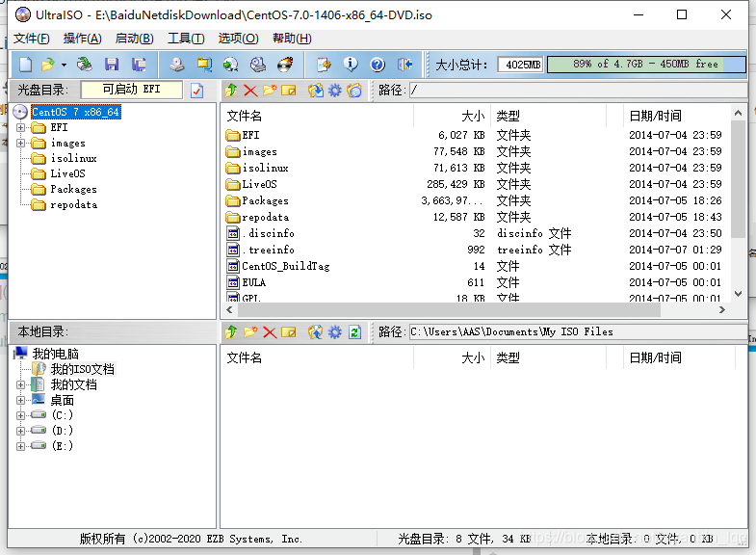756x555 pixels.
Task: Select LiveOS folder in the disc tree
Action: pos(68,173)
